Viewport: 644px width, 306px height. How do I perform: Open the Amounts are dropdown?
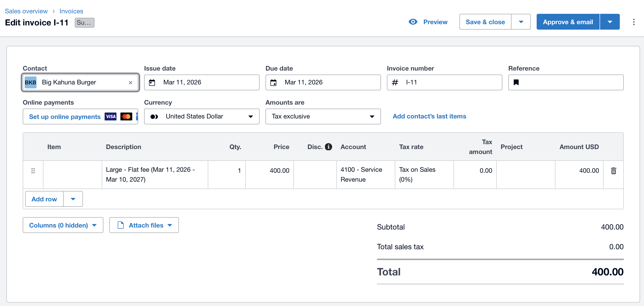tap(323, 116)
